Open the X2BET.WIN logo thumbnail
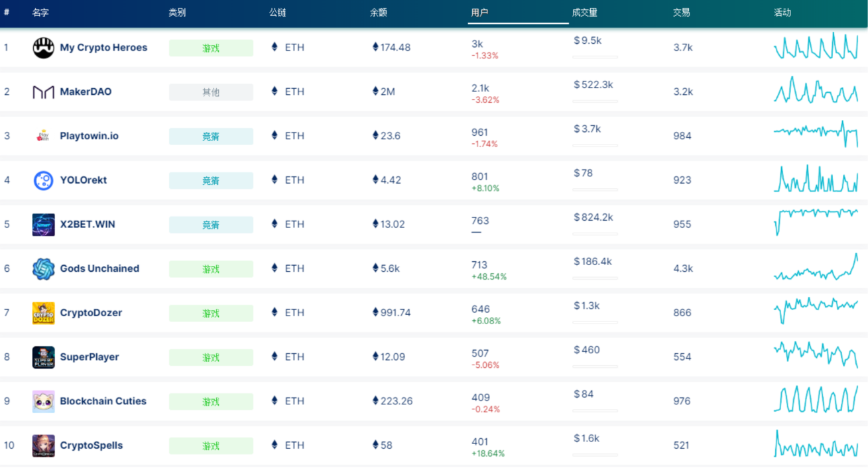Image resolution: width=868 pixels, height=468 pixels. 44,225
